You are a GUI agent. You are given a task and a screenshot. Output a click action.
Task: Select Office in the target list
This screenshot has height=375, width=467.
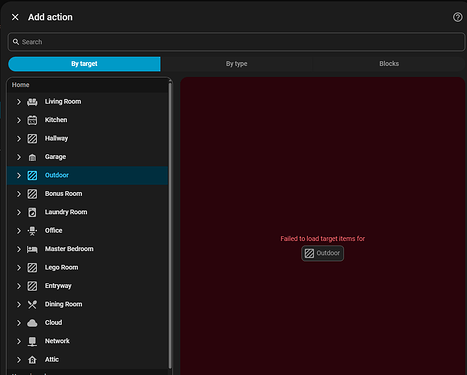point(53,231)
